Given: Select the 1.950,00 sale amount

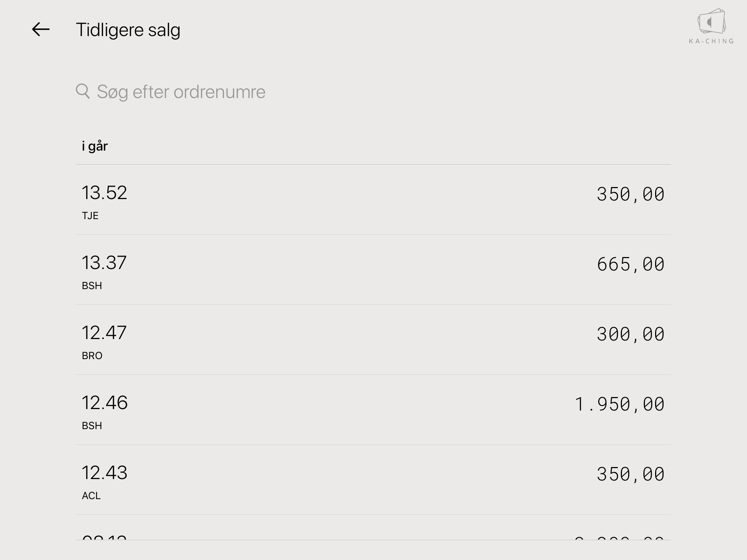Looking at the screenshot, I should pyautogui.click(x=620, y=404).
